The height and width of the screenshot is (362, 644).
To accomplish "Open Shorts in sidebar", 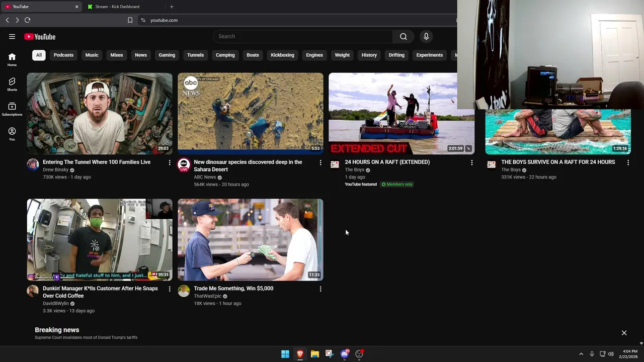I will tap(12, 84).
